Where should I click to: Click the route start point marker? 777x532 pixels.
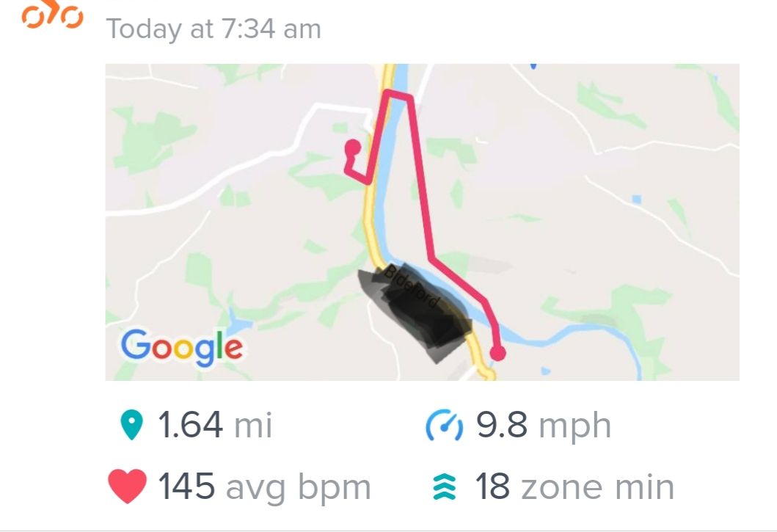click(x=353, y=147)
